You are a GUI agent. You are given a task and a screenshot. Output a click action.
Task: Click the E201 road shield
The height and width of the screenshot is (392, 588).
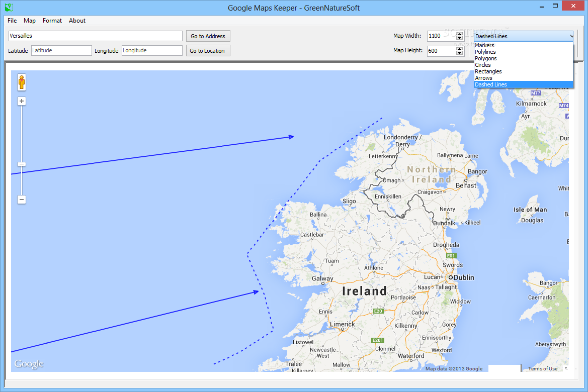pyautogui.click(x=378, y=340)
